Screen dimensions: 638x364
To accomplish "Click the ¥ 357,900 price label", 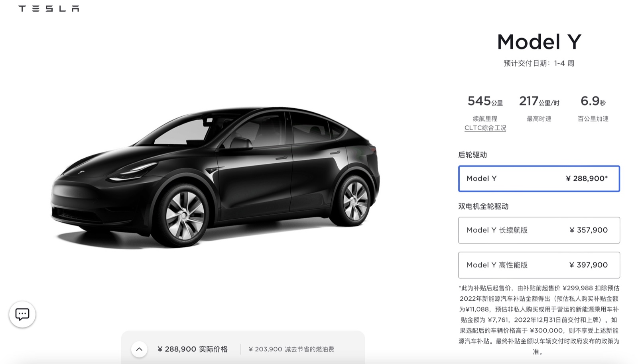I will pos(589,230).
